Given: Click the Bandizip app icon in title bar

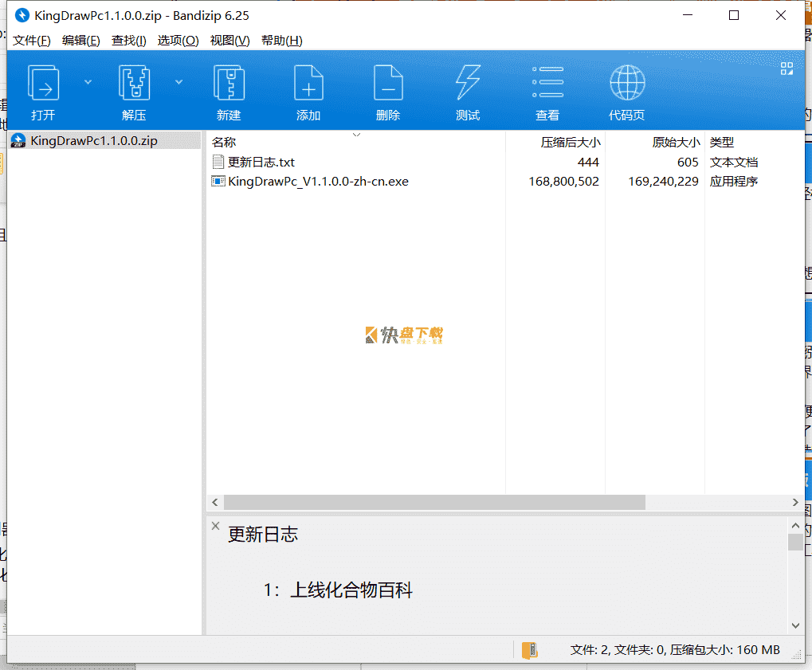Looking at the screenshot, I should 22,15.
